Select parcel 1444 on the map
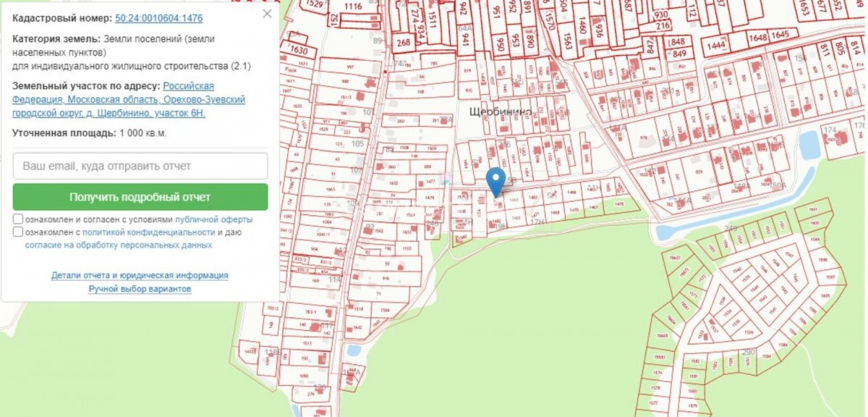This screenshot has height=417, width=868. point(719,46)
